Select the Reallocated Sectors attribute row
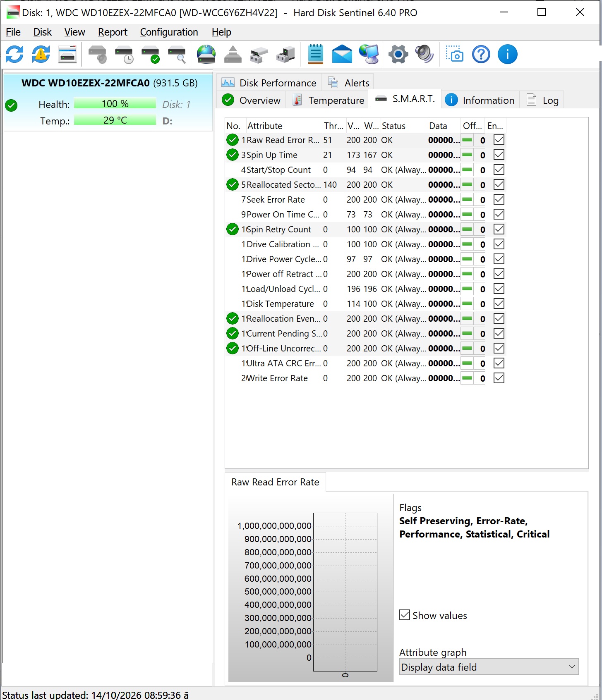The image size is (602, 700). click(365, 185)
